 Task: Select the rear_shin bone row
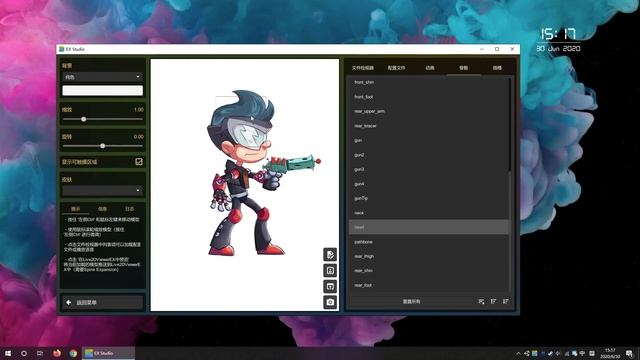pos(429,271)
